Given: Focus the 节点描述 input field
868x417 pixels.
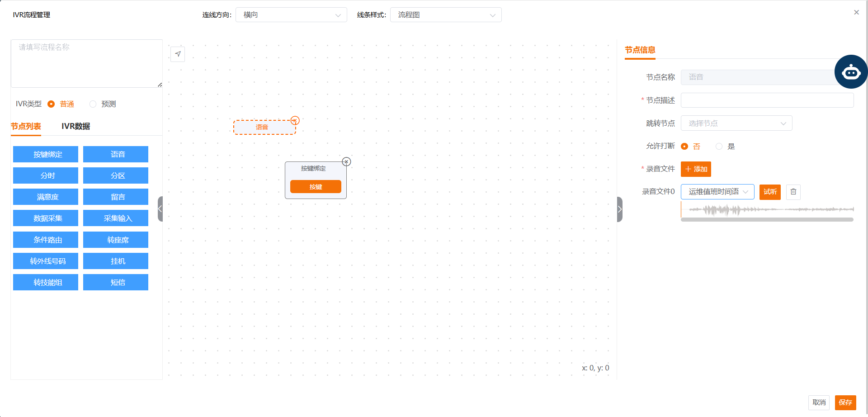Looking at the screenshot, I should coord(767,100).
